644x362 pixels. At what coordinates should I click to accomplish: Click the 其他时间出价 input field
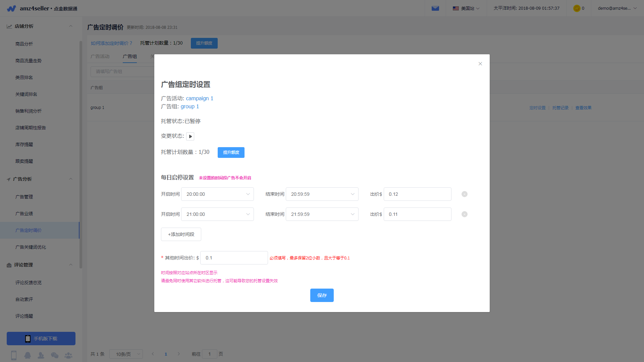click(x=234, y=258)
